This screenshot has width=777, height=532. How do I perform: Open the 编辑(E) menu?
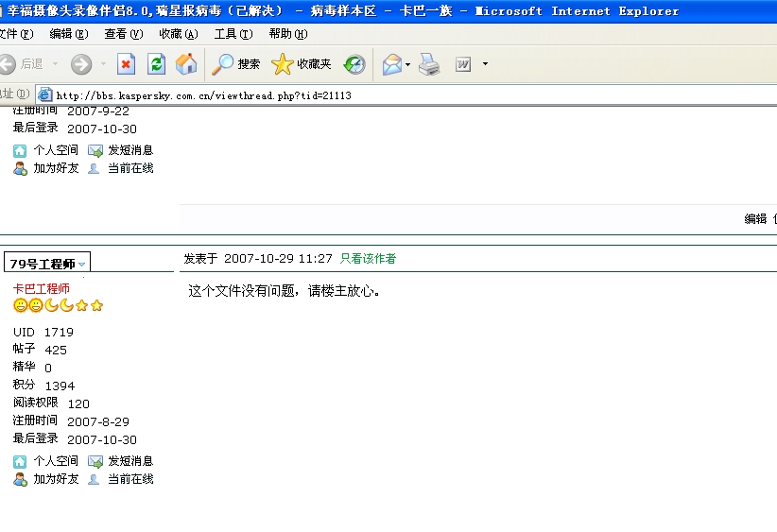click(69, 34)
